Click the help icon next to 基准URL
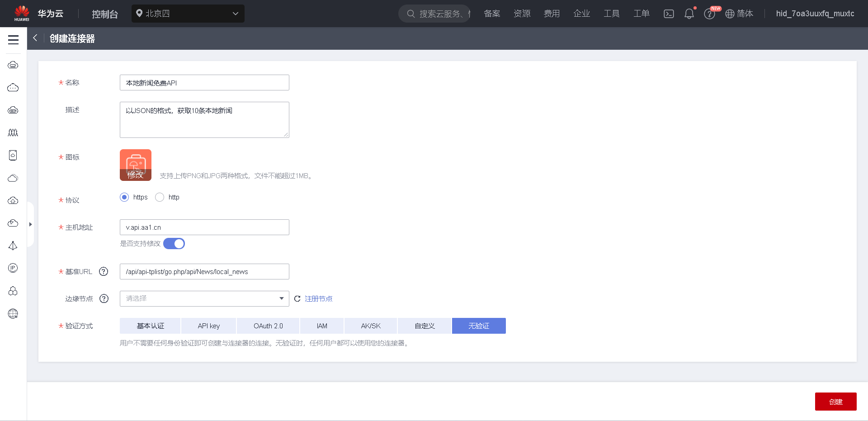The height and width of the screenshot is (421, 868). tap(104, 271)
